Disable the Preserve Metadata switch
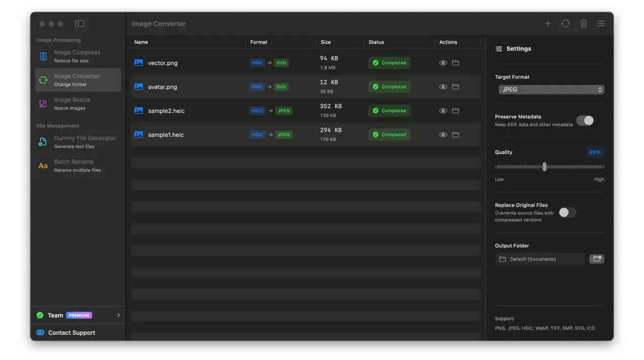Image resolution: width=644 pixels, height=360 pixels. click(x=585, y=120)
